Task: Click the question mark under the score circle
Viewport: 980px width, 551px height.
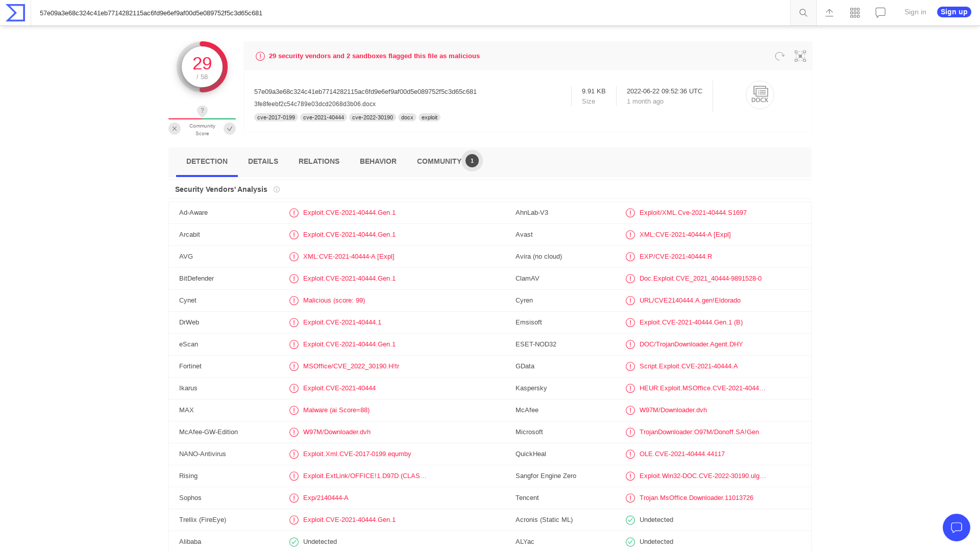Action: [202, 111]
